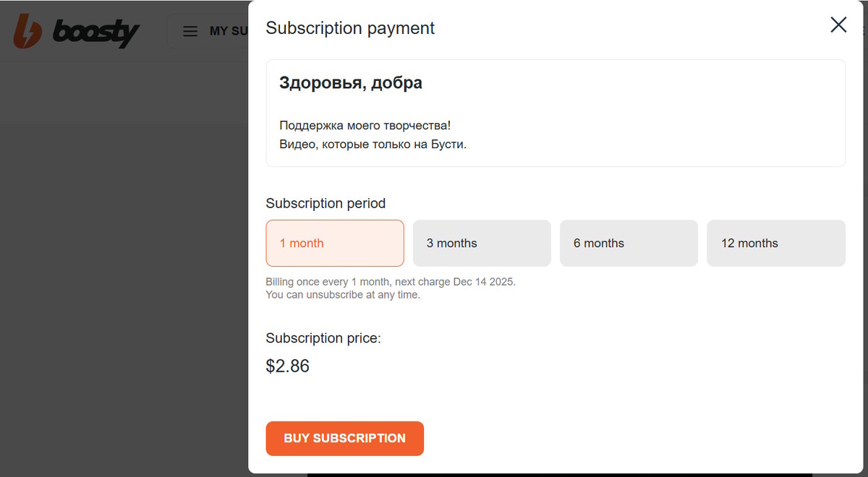The height and width of the screenshot is (477, 868).
Task: Close the Subscription payment dialog with X
Action: point(838,25)
